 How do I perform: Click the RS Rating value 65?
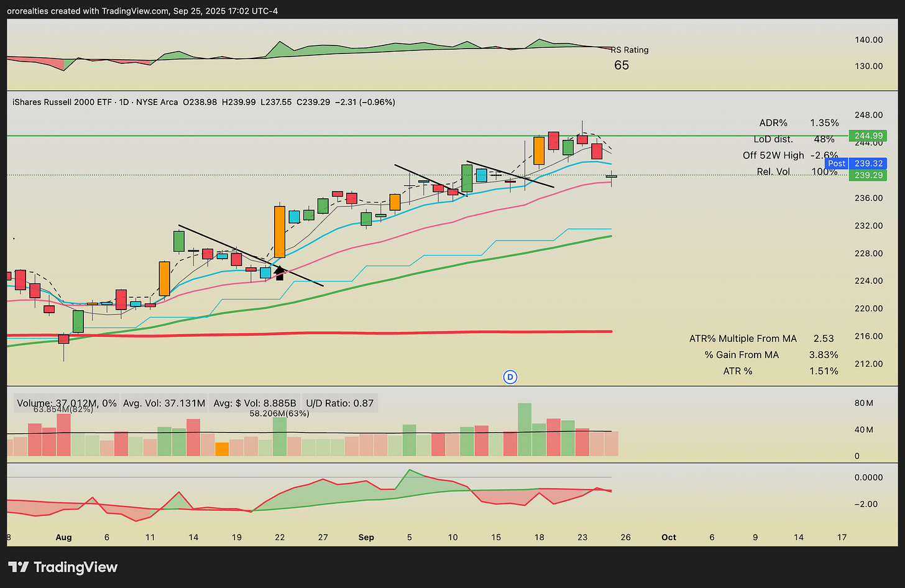622,65
